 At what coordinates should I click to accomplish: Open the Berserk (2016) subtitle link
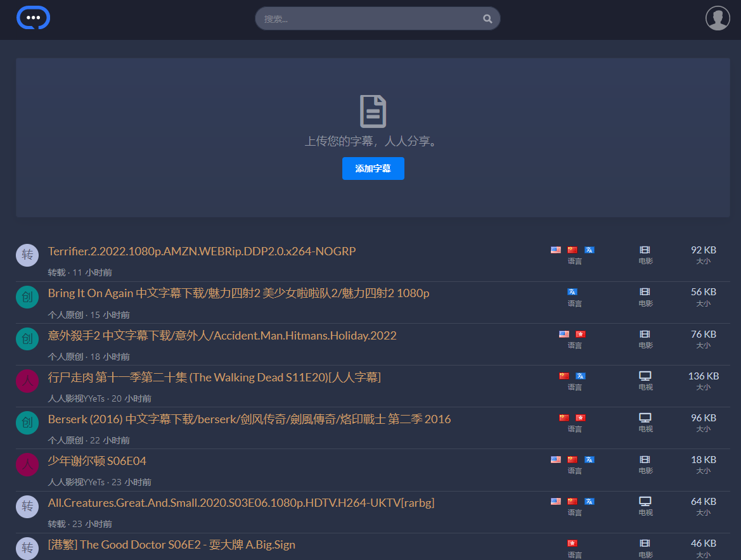[250, 419]
